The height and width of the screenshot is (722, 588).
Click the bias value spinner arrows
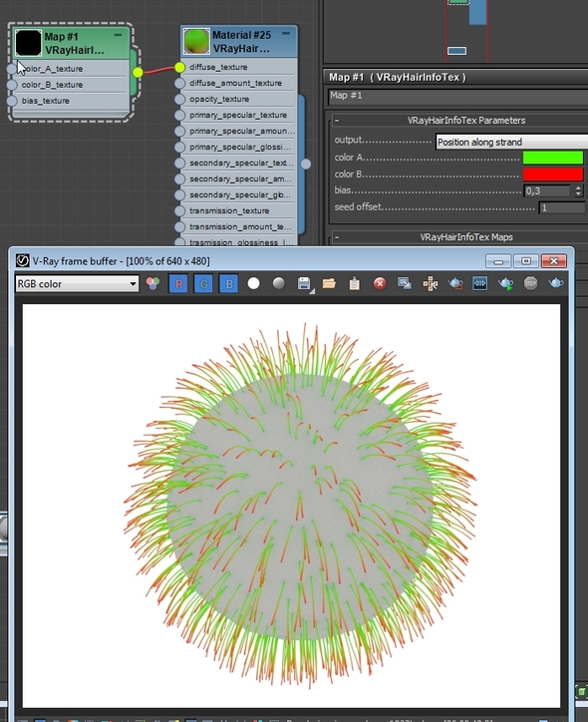578,190
